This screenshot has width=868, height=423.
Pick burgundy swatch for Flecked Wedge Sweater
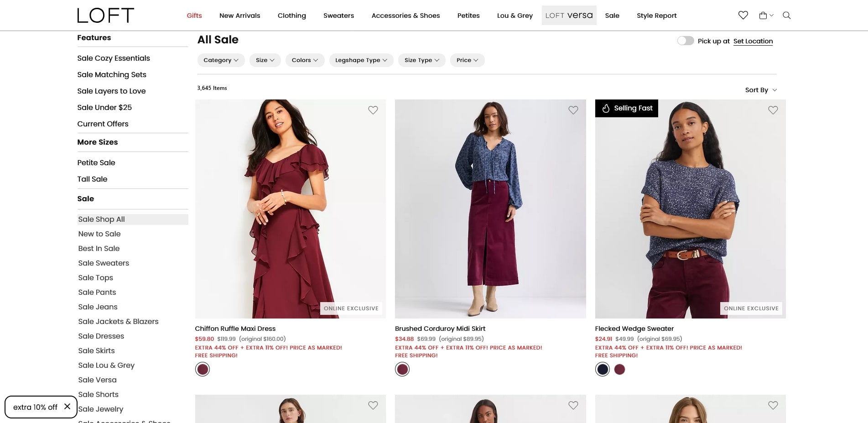619,369
